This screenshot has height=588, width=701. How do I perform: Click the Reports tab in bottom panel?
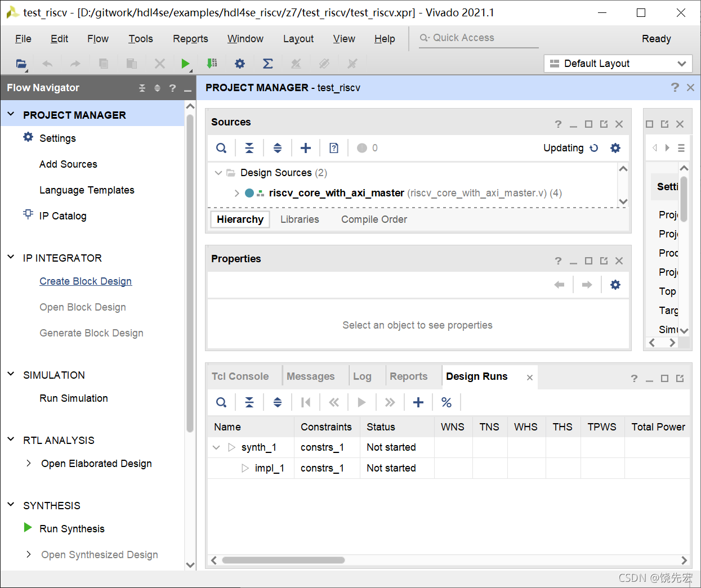click(x=409, y=376)
